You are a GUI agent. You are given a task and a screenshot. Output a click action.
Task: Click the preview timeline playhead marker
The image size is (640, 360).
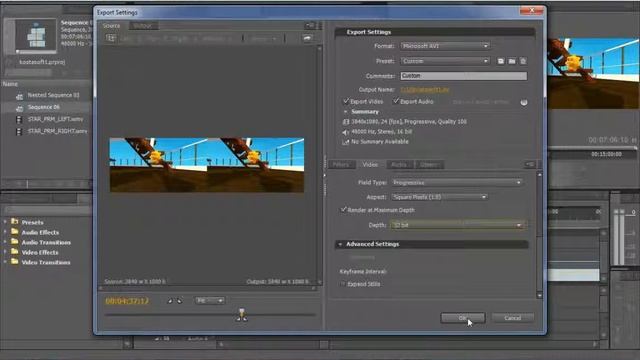coord(242,314)
